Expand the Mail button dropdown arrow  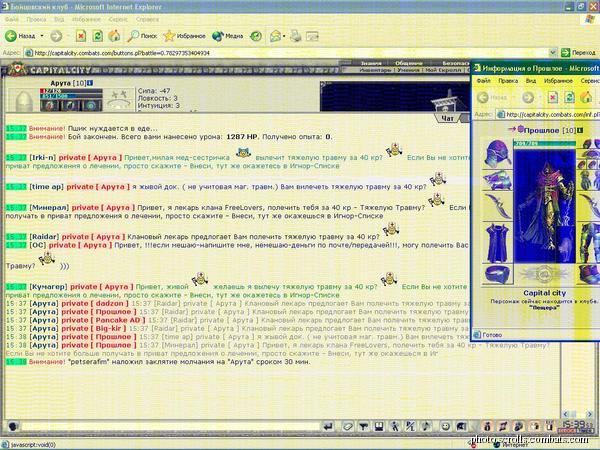pos(284,36)
